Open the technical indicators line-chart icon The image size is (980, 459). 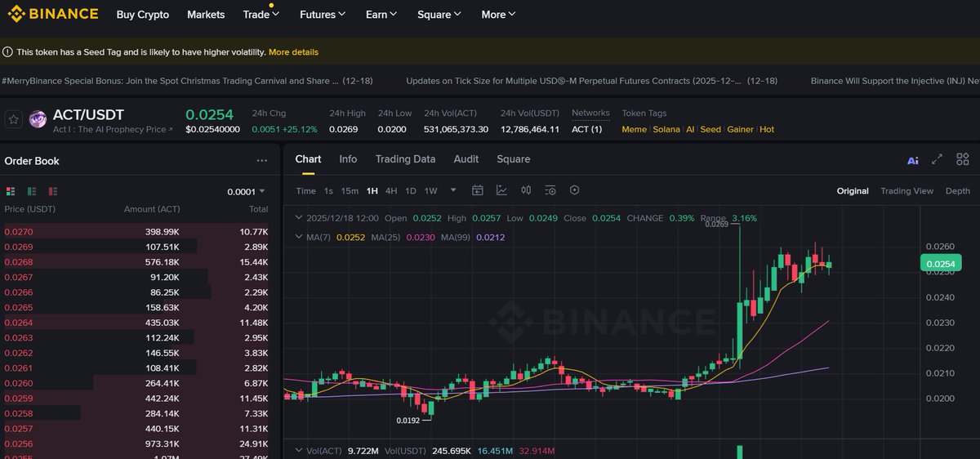point(501,190)
